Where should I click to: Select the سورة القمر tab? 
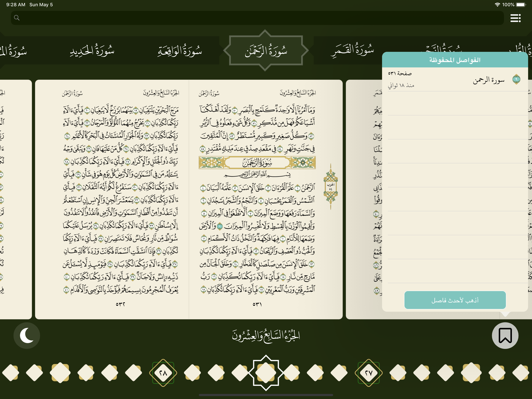tap(352, 50)
